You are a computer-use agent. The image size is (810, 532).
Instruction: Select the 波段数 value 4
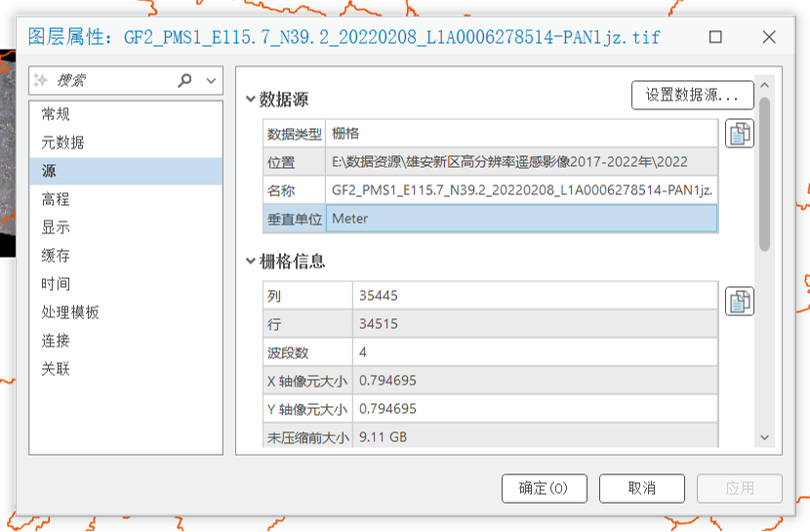click(535, 352)
